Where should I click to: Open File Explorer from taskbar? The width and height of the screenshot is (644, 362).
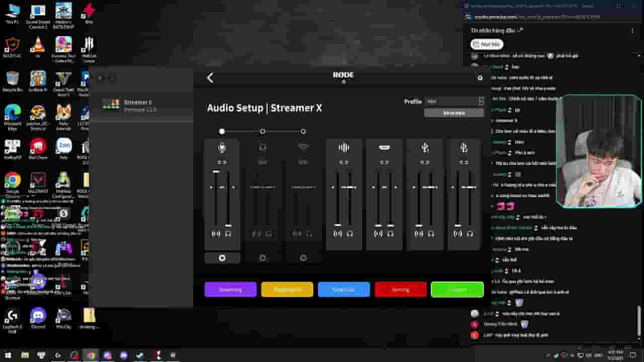[25, 355]
